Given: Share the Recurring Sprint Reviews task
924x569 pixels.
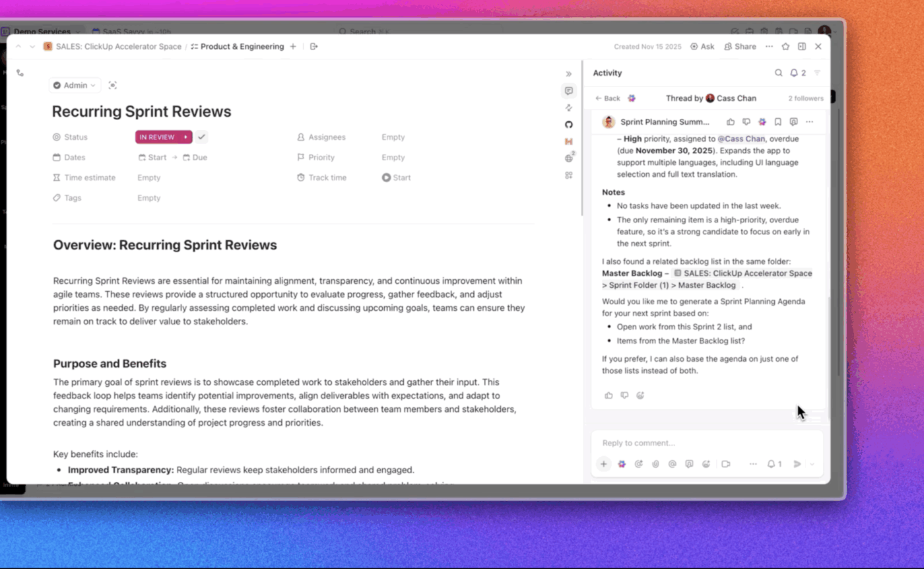Looking at the screenshot, I should pos(740,47).
